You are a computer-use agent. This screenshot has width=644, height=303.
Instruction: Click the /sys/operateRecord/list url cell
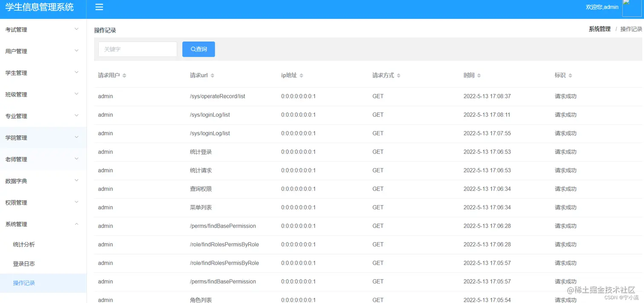218,96
